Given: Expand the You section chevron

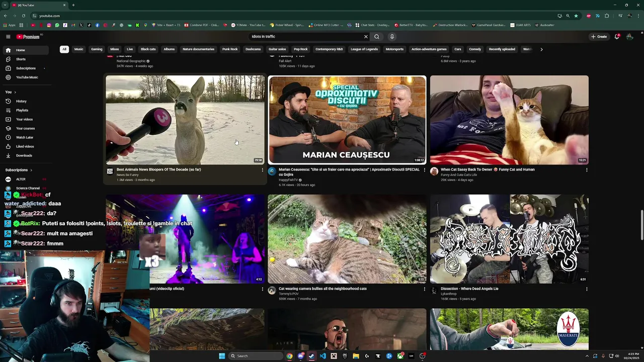Looking at the screenshot, I should [x=15, y=92].
